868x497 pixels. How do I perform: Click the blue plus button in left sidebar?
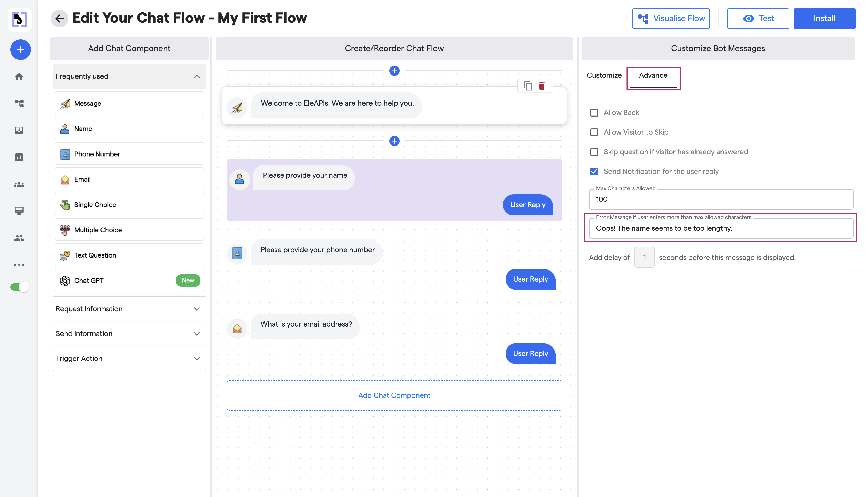[20, 50]
